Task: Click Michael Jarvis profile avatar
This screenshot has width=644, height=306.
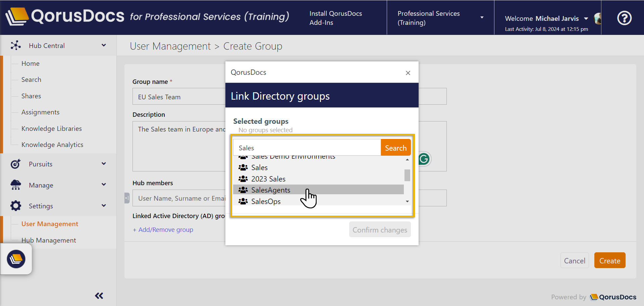Action: pos(597,18)
